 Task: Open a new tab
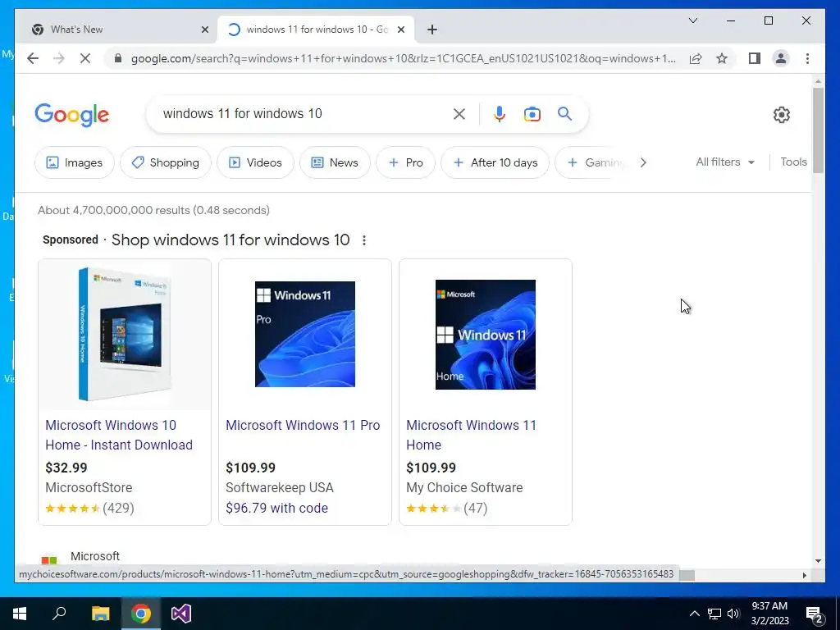432,30
